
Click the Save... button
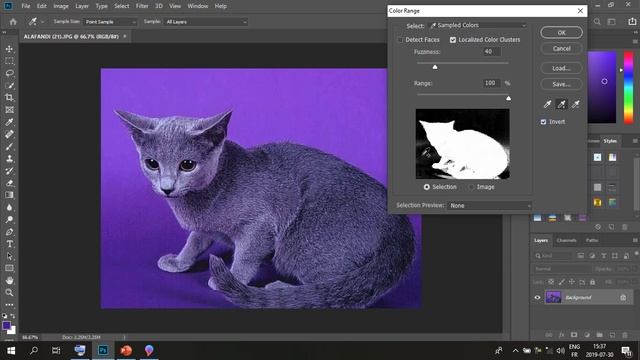point(562,84)
